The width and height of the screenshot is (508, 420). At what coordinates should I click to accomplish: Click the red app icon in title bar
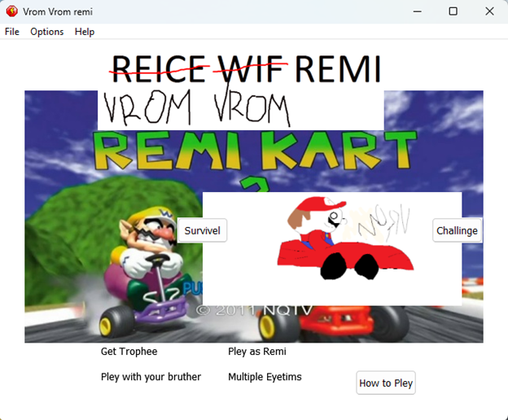(12, 11)
